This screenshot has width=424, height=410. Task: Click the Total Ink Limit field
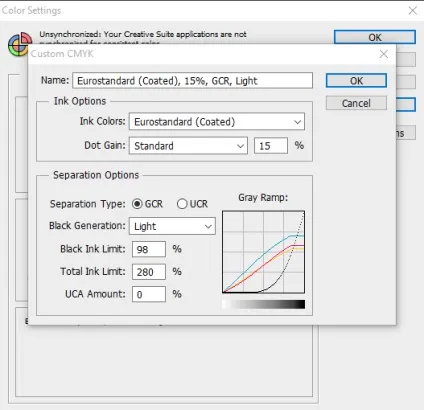point(149,272)
